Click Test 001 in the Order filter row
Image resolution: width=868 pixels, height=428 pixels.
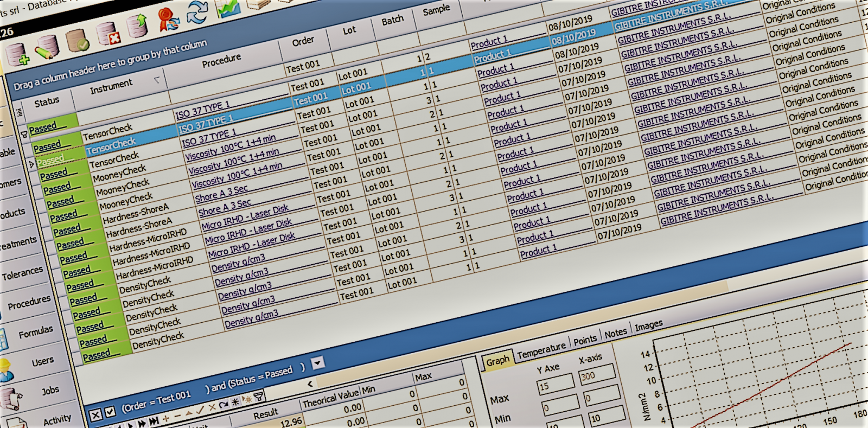coord(303,67)
